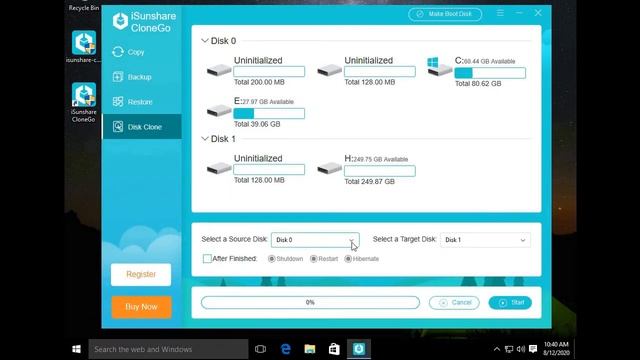Click the Start button

510,302
